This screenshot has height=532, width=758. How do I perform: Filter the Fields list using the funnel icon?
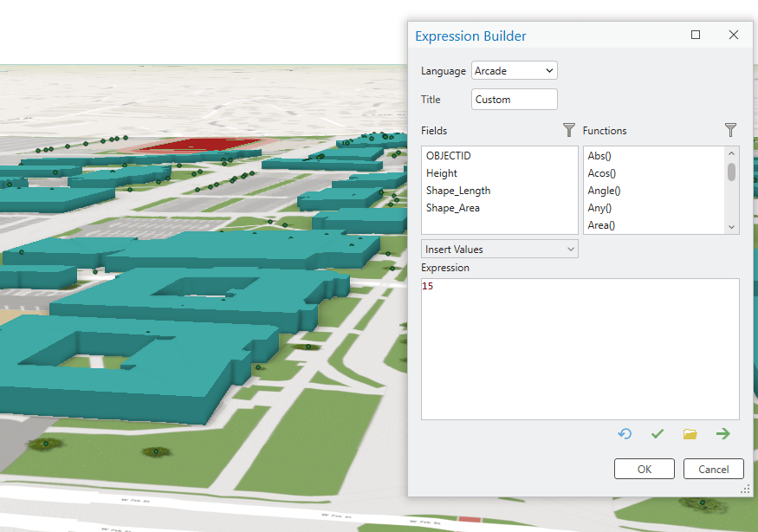pos(569,130)
